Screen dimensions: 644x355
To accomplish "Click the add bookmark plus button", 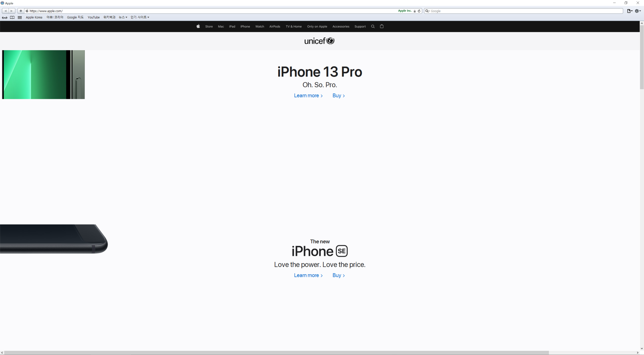I will pyautogui.click(x=21, y=11).
